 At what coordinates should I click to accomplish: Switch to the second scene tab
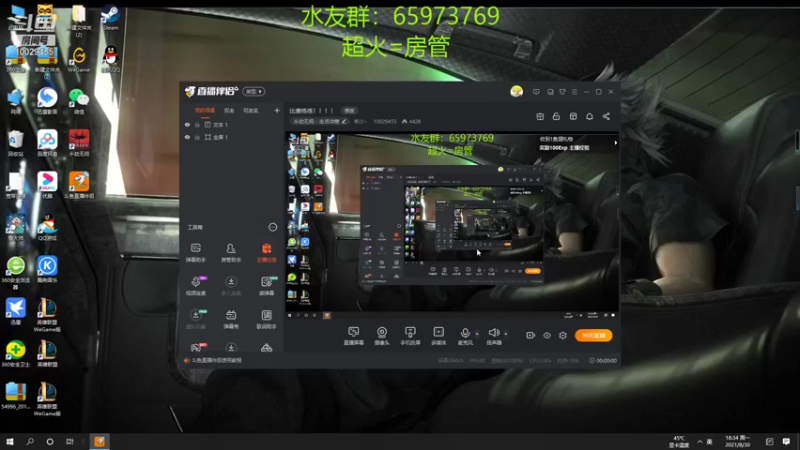[229, 110]
